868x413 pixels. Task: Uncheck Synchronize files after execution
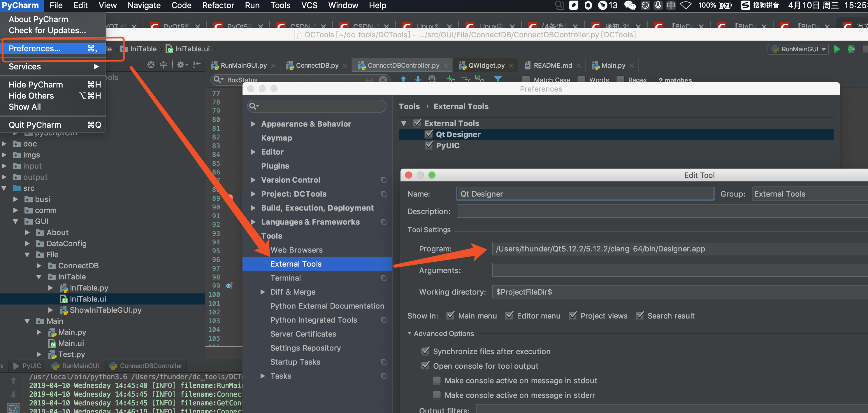(426, 351)
